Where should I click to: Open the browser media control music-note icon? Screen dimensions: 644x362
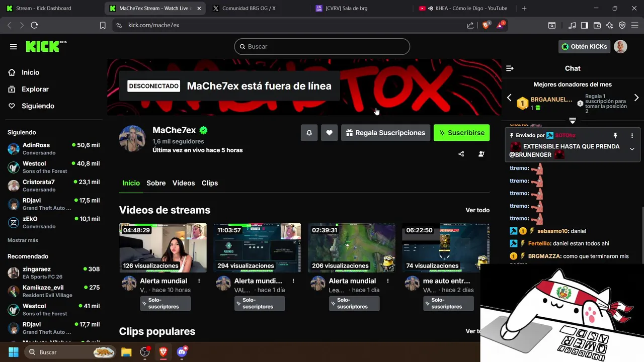572,25
